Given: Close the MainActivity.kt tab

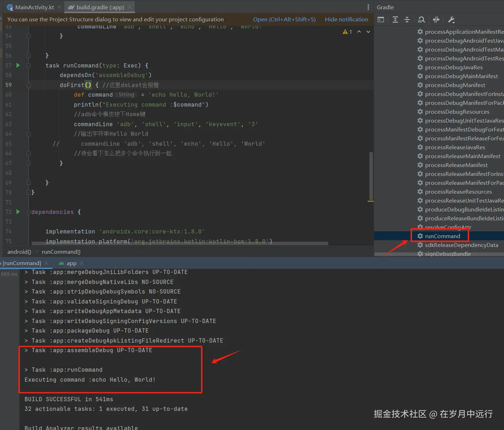Looking at the screenshot, I should [x=59, y=7].
